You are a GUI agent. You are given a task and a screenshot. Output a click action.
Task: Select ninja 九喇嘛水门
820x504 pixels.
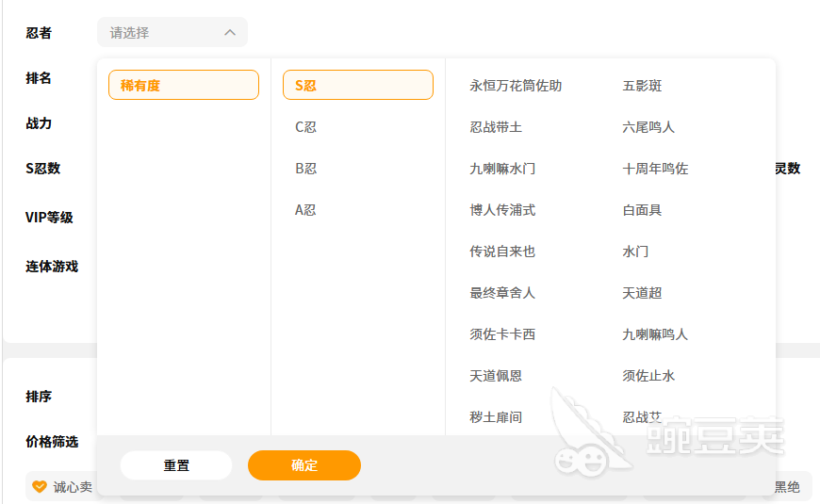(502, 169)
